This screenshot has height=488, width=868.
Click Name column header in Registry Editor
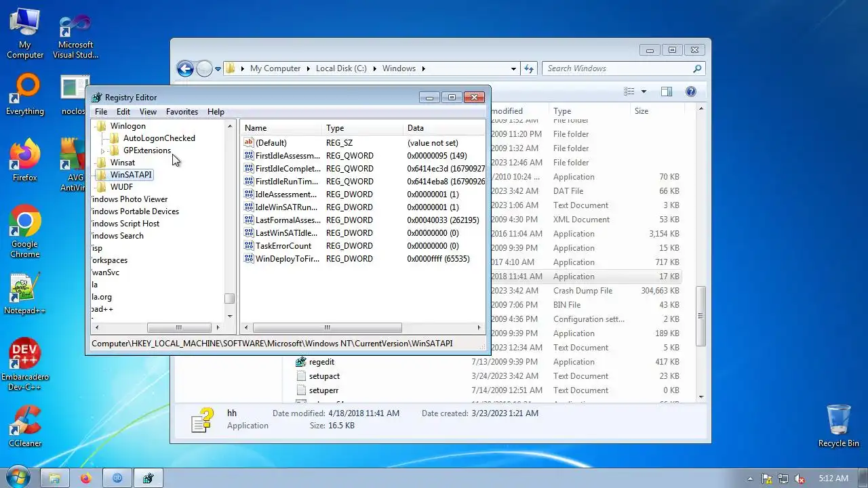click(x=281, y=128)
